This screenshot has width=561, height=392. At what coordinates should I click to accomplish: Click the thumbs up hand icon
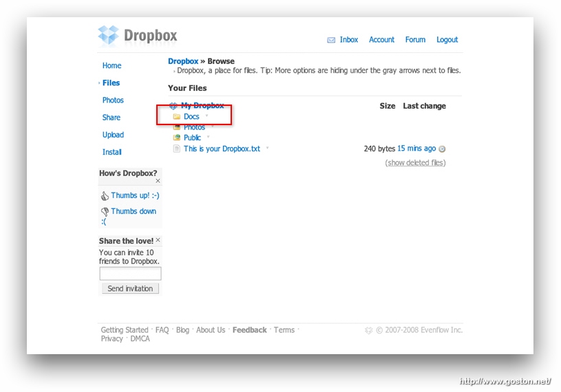pyautogui.click(x=105, y=196)
